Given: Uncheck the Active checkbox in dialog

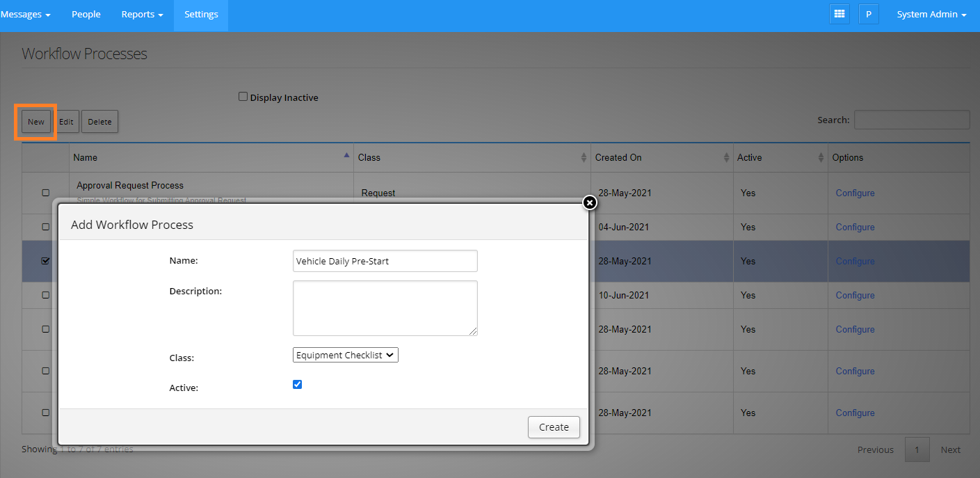Looking at the screenshot, I should (x=298, y=384).
